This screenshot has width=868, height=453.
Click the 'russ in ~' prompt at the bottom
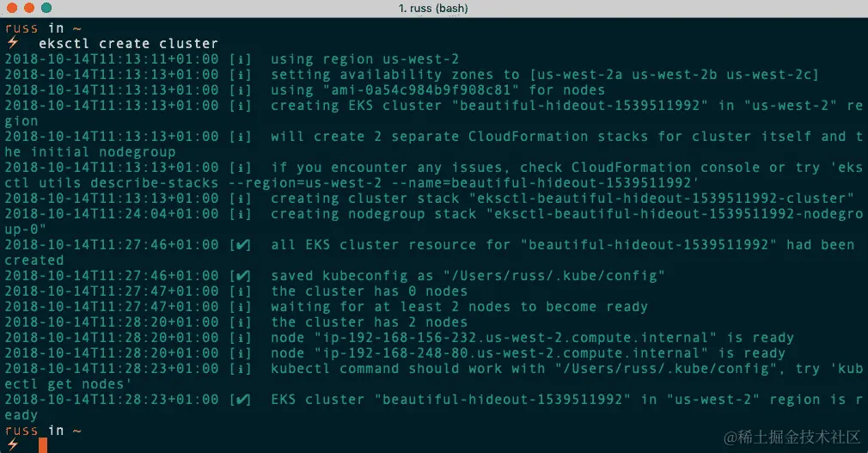pyautogui.click(x=43, y=431)
